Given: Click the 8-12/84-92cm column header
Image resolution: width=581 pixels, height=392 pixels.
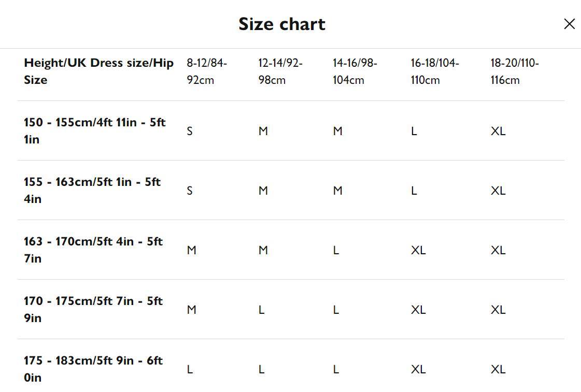Looking at the screenshot, I should [x=207, y=71].
